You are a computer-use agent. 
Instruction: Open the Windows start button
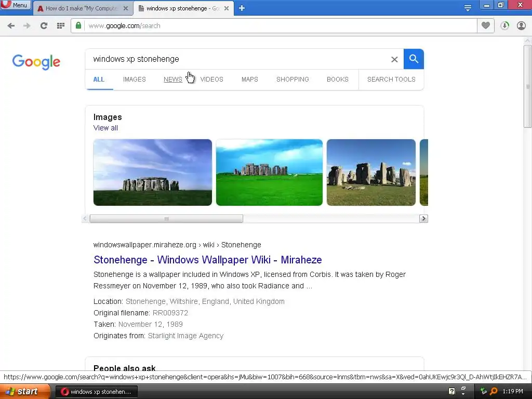pos(25,392)
